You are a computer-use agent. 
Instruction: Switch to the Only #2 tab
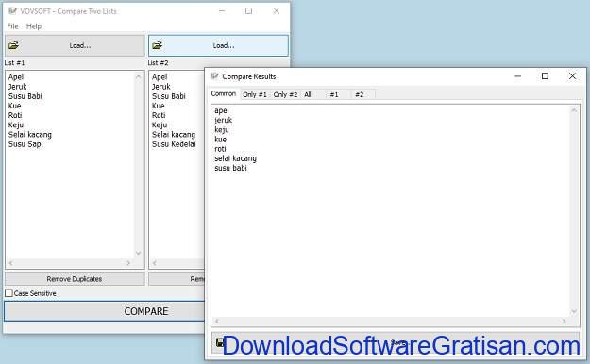(x=285, y=94)
